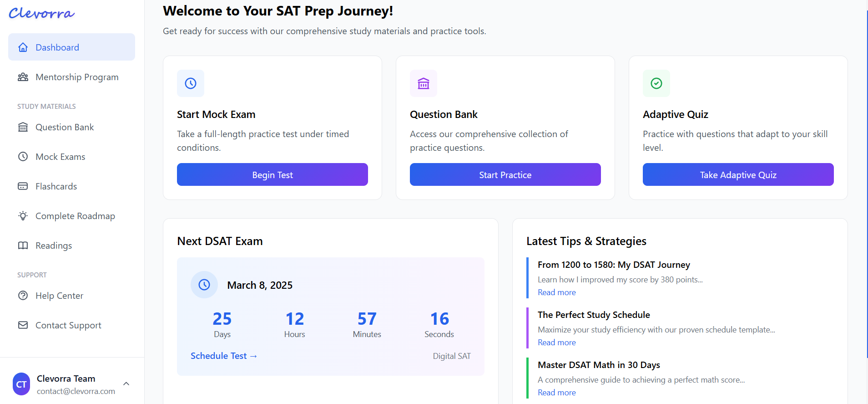Open Mentorship Program from the sidebar
This screenshot has width=868, height=404.
[76, 77]
